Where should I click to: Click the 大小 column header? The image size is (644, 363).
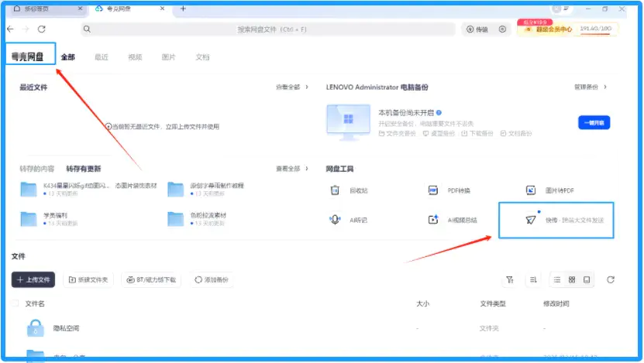tap(422, 303)
